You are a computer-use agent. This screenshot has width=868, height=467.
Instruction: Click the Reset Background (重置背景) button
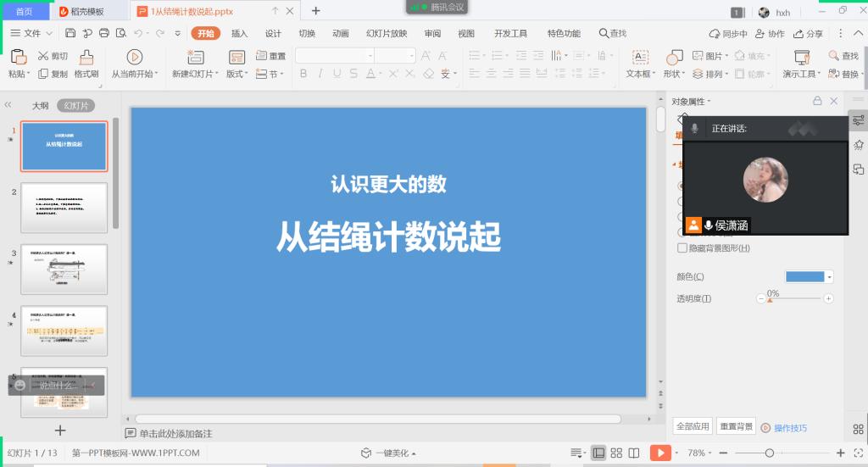(736, 426)
